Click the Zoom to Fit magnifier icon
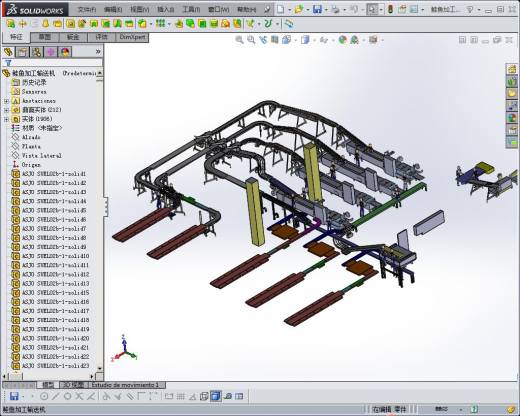 [x=239, y=40]
